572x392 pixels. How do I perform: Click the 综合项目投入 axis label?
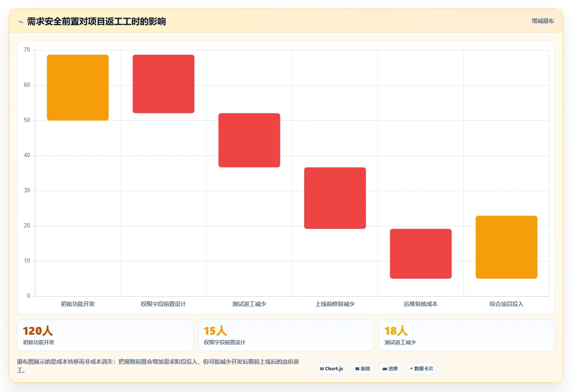[506, 304]
